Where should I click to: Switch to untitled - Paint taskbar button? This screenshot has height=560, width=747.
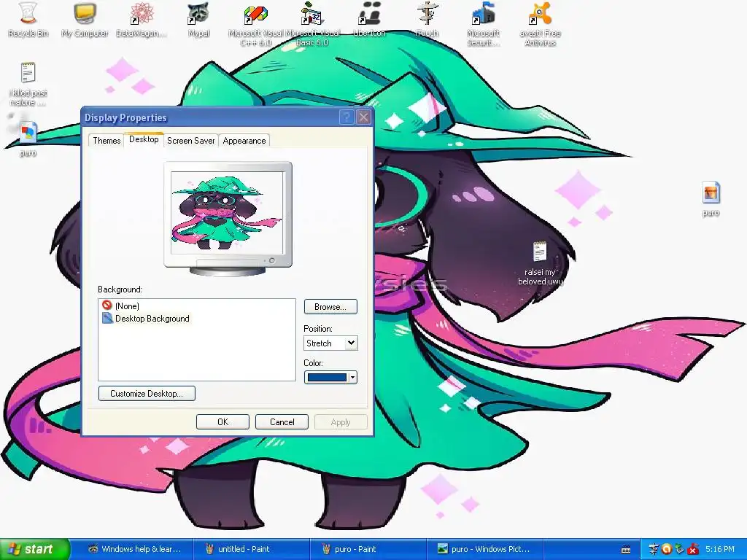tap(252, 549)
